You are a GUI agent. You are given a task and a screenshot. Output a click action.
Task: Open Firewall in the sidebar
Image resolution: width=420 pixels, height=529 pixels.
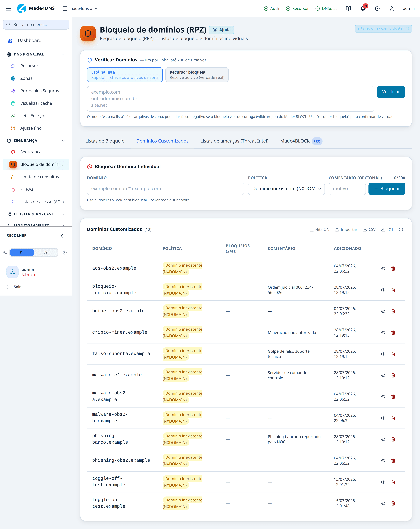(x=36, y=189)
